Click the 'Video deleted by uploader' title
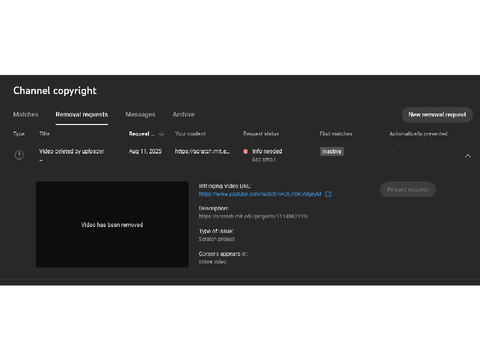 tap(71, 151)
